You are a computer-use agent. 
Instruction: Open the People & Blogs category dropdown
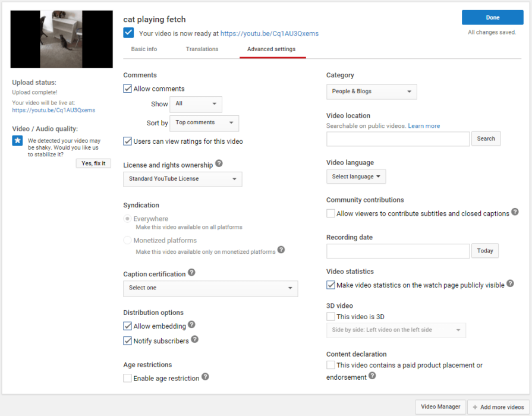click(371, 92)
